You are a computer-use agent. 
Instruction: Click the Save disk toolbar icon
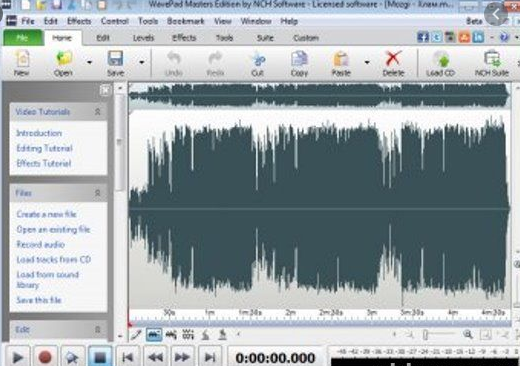116,59
